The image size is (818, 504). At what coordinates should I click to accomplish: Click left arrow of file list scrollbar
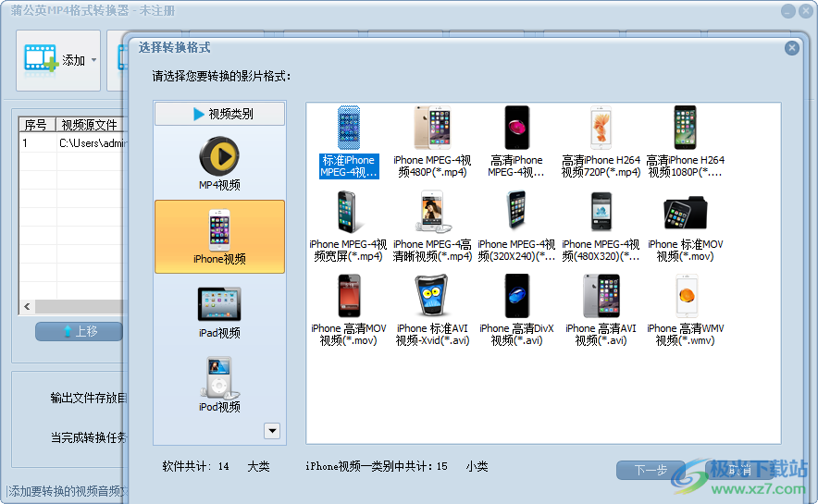(x=27, y=306)
